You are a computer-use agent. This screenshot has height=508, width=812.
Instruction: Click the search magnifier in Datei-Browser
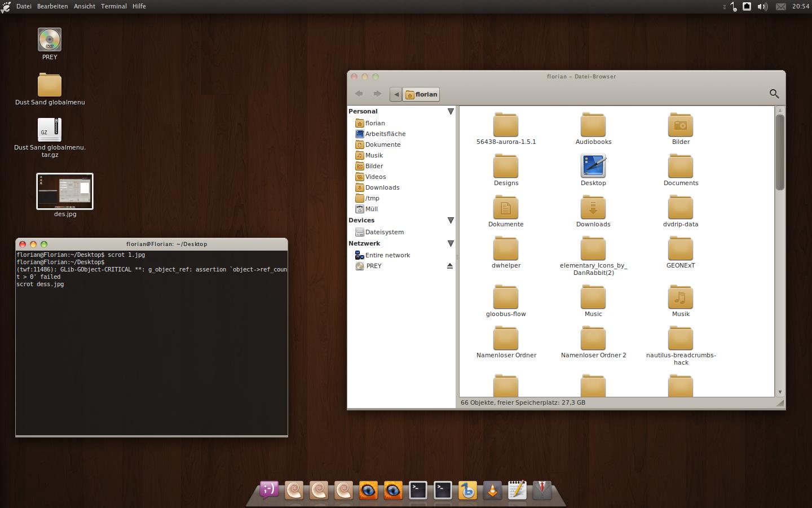(x=774, y=94)
